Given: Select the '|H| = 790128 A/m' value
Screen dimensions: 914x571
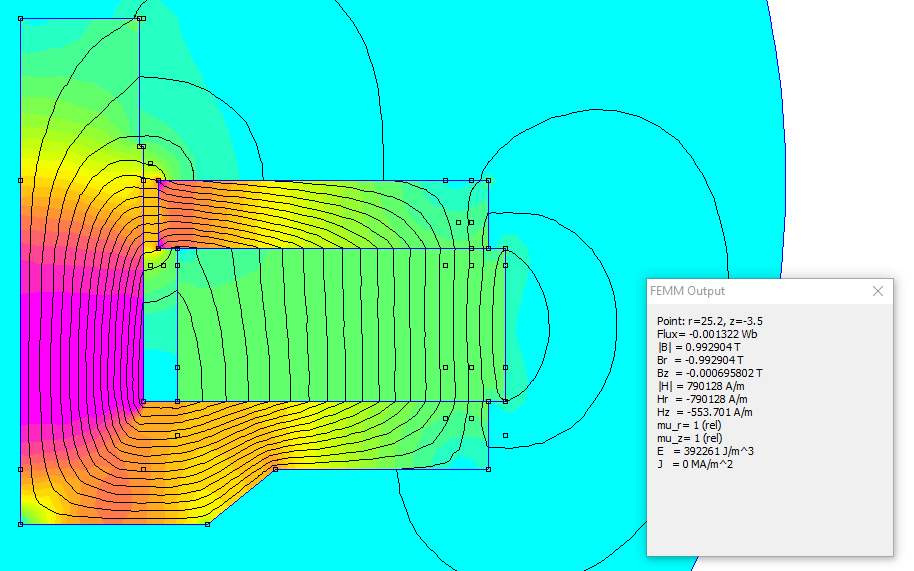Looking at the screenshot, I should [700, 386].
